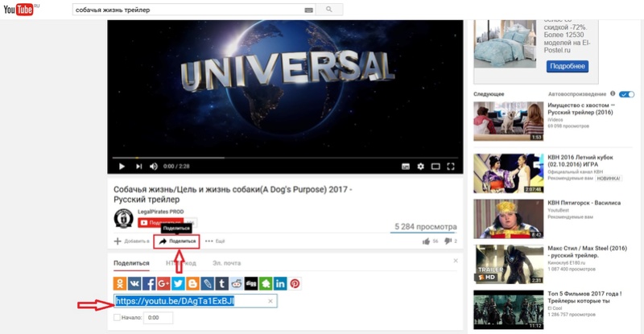The height and width of the screenshot is (334, 644).
Task: Open player settings gear
Action: point(420,167)
